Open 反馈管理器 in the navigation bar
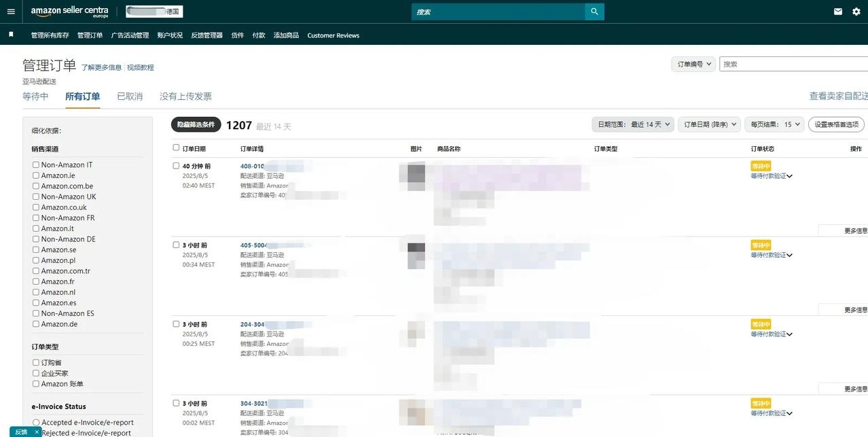Screen dimensions: 868x437 206,35
